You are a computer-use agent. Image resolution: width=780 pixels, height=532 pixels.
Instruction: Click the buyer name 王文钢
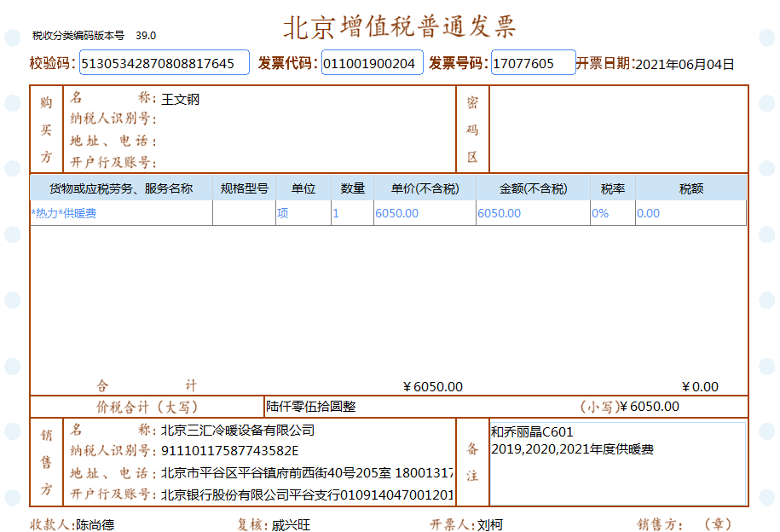click(180, 100)
